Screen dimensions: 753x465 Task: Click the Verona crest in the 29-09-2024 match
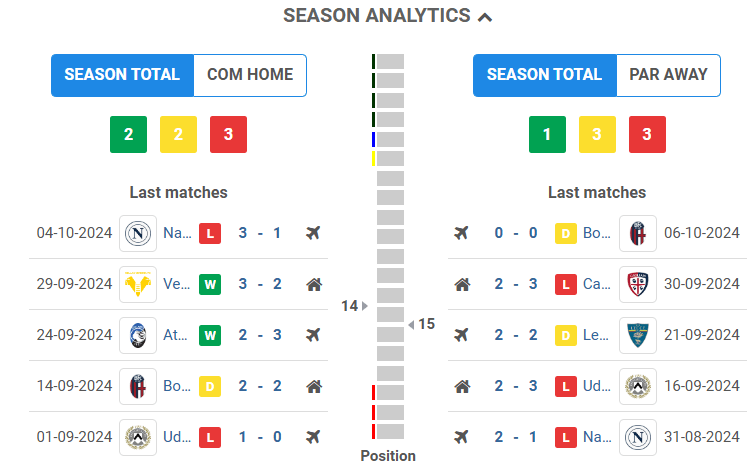[x=137, y=285]
